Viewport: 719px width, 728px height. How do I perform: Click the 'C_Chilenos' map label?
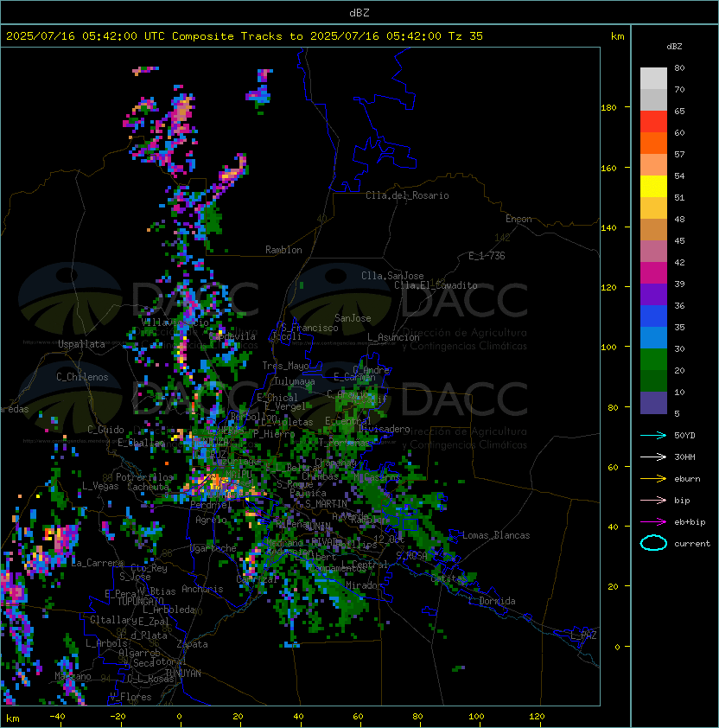tap(82, 377)
